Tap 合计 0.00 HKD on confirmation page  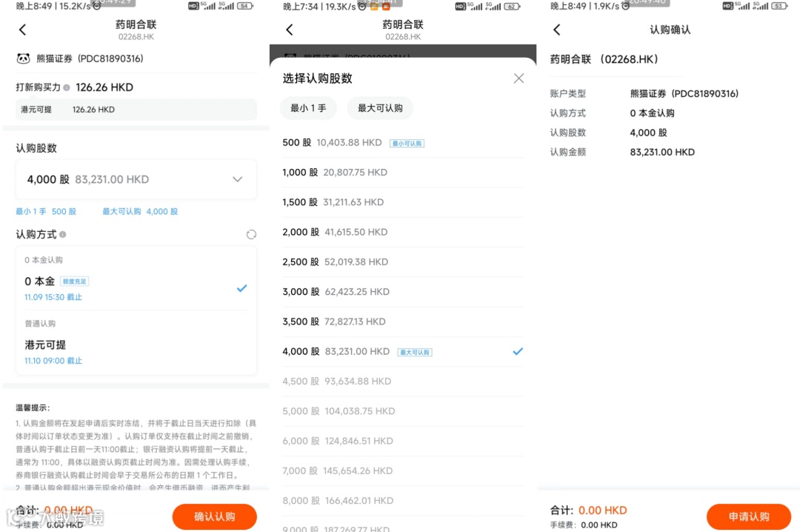tap(588, 511)
